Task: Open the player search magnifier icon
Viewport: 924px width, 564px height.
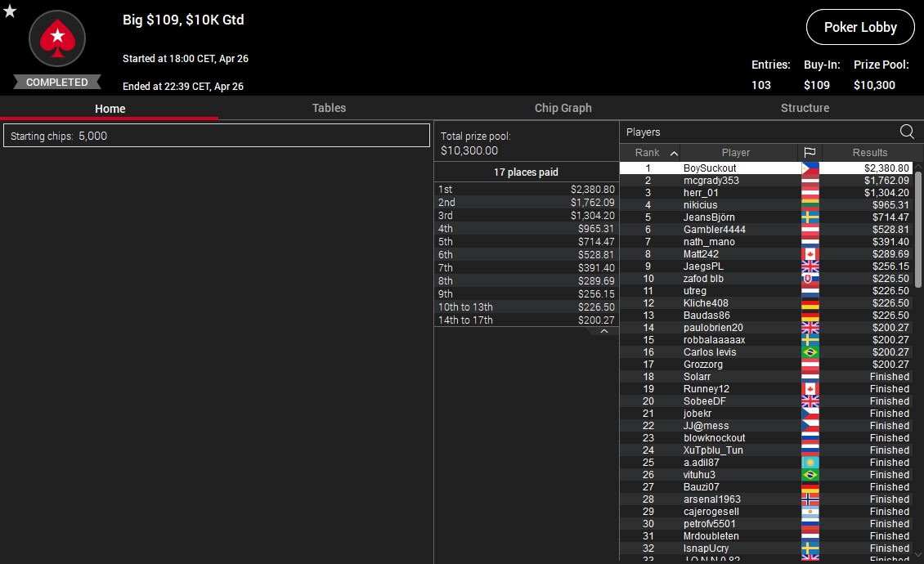Action: coord(907,132)
